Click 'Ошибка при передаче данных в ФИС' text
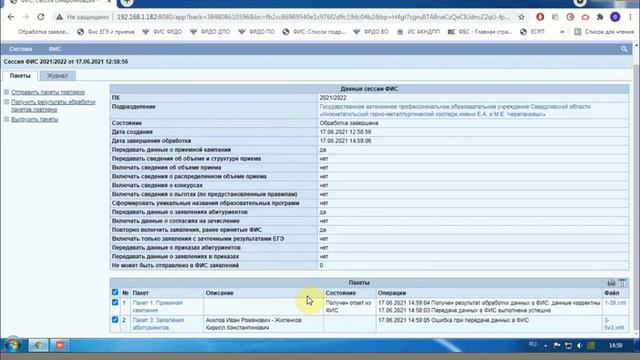The height and width of the screenshot is (360, 640). point(480,320)
